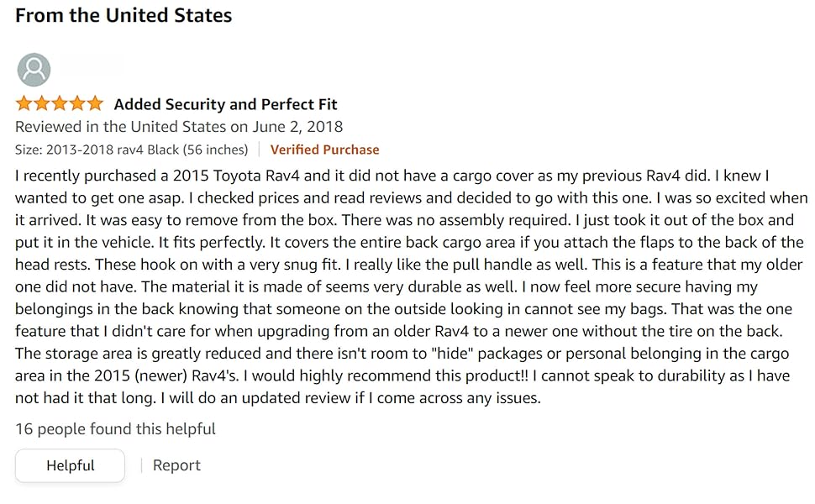The height and width of the screenshot is (504, 815).
Task: Click the Verified Purchase label
Action: point(324,150)
